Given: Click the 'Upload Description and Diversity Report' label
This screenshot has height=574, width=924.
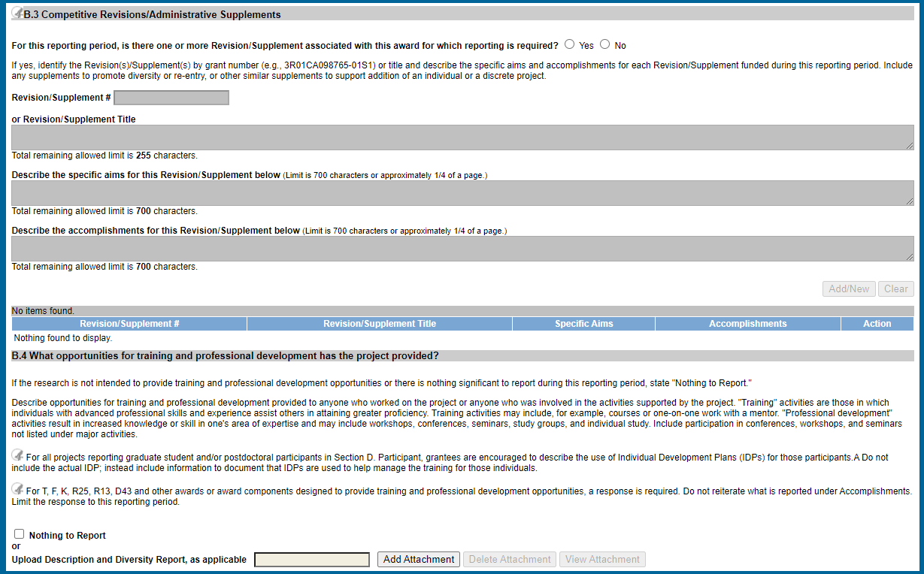Looking at the screenshot, I should tap(129, 560).
